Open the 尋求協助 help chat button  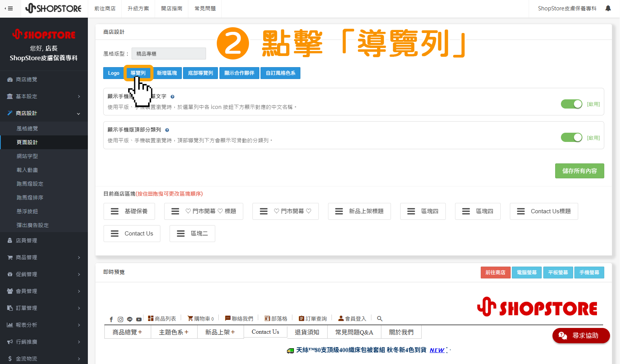[x=581, y=336]
